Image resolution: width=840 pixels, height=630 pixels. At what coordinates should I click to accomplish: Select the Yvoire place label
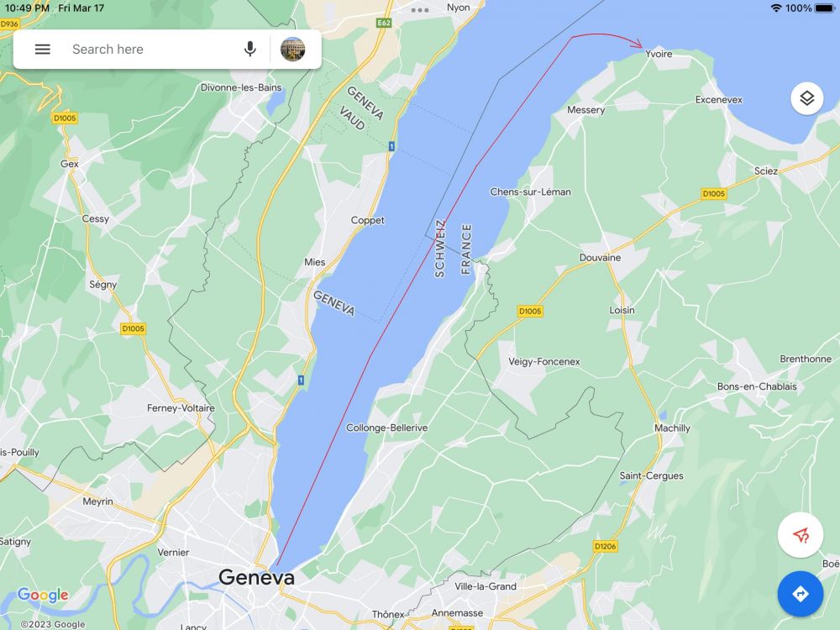point(659,54)
